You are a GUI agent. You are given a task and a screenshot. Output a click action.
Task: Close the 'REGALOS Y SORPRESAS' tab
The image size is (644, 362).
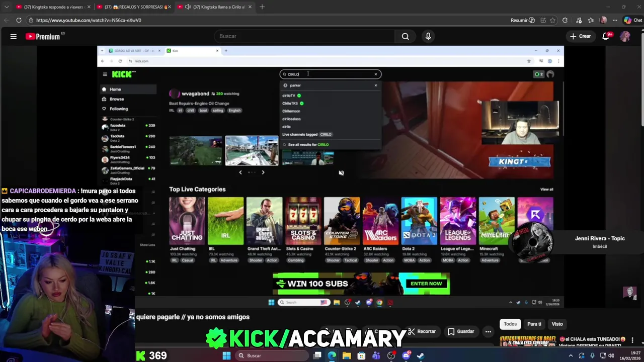[170, 7]
